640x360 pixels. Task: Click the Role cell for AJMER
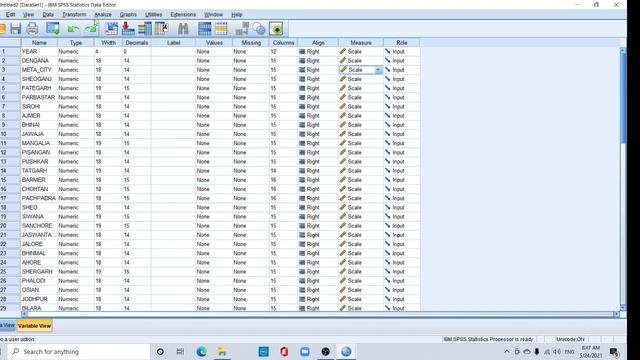click(402, 116)
